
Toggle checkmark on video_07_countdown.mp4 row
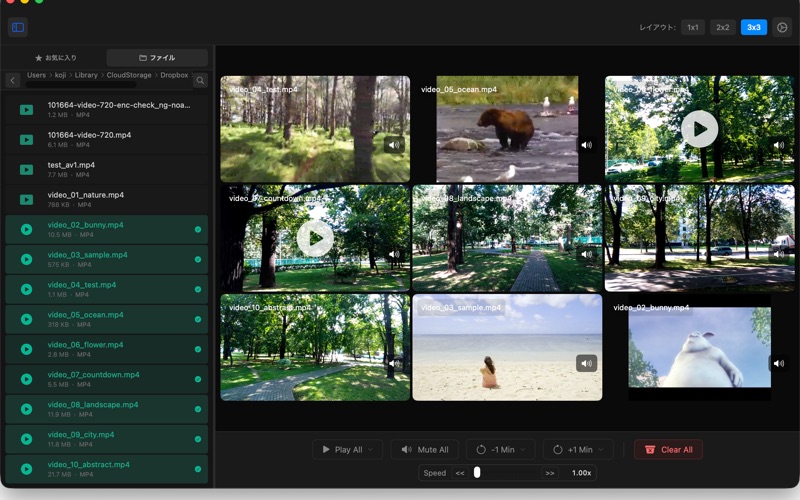tap(197, 379)
